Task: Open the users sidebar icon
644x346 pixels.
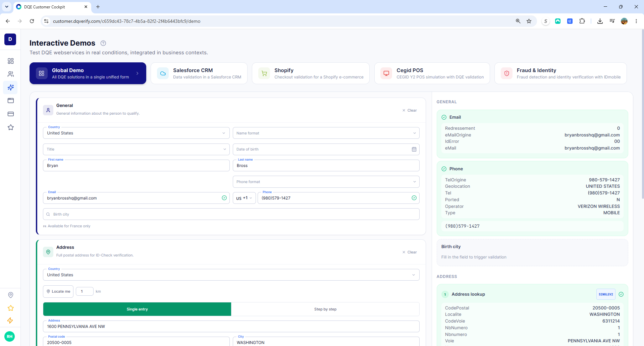Action: click(x=11, y=74)
